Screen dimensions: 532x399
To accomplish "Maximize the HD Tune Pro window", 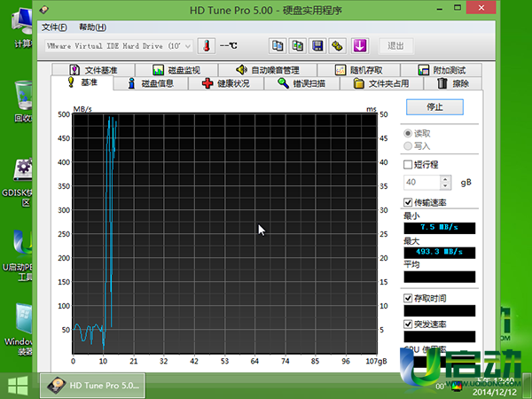I will (458, 8).
